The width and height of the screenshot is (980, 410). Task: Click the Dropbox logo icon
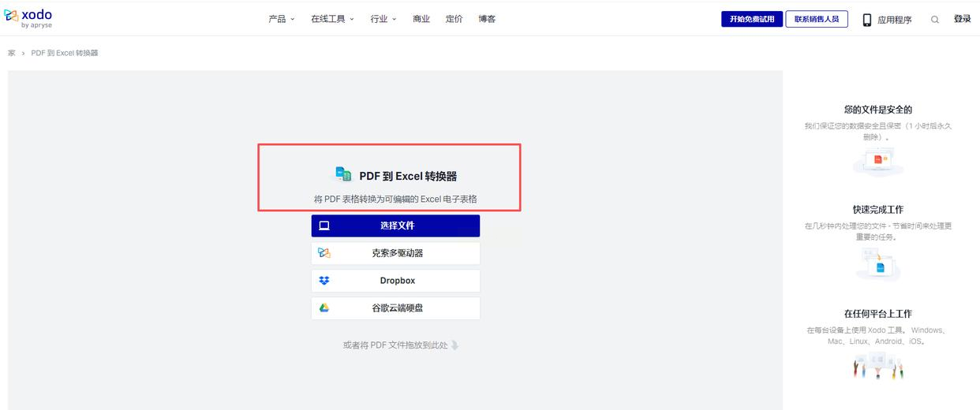[x=324, y=281]
